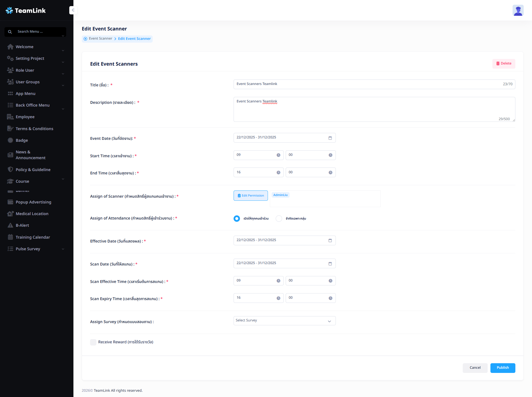This screenshot has width=532, height=397.
Task: Click the sidebar collapse arrow icon
Action: (x=73, y=10)
